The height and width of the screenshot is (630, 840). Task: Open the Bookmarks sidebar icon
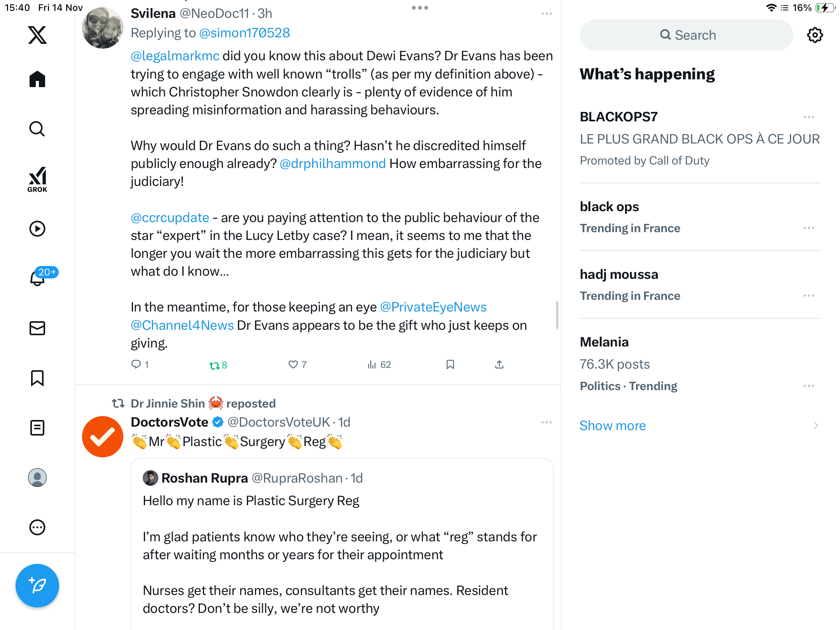[x=37, y=378]
